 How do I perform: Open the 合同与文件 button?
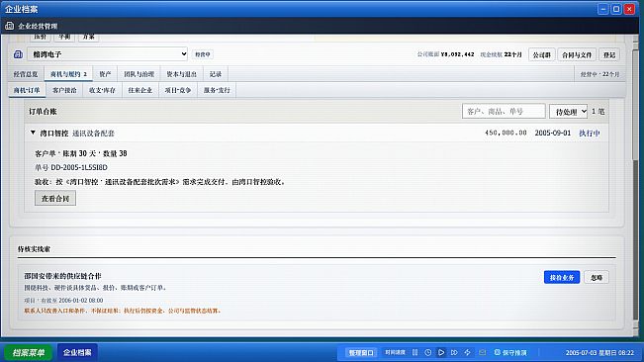(577, 54)
